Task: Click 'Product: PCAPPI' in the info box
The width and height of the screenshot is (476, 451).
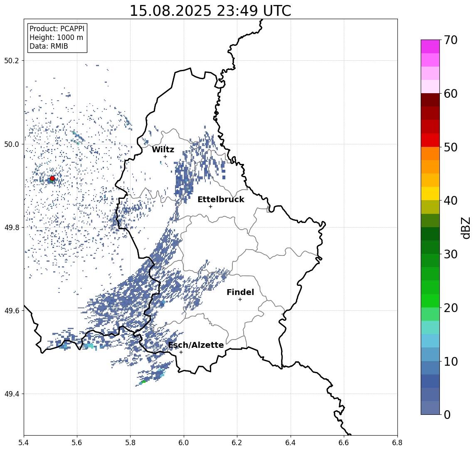Action: tap(57, 29)
